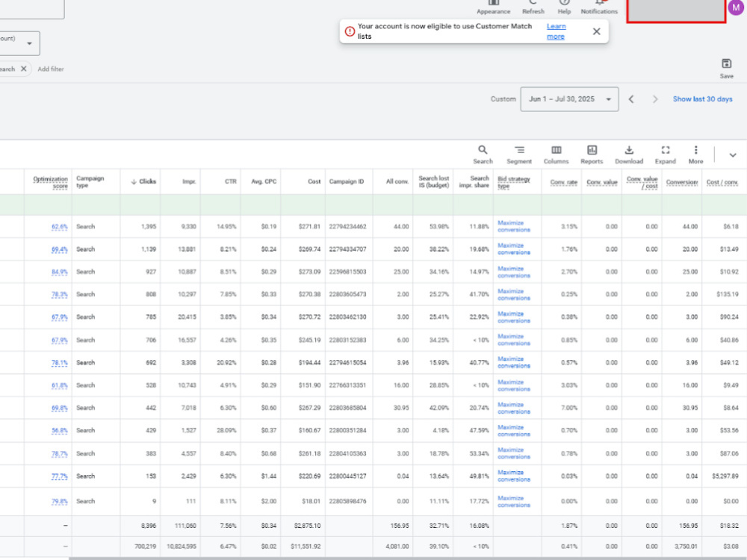
Task: Sort by Conv. rate column header
Action: pyautogui.click(x=563, y=182)
